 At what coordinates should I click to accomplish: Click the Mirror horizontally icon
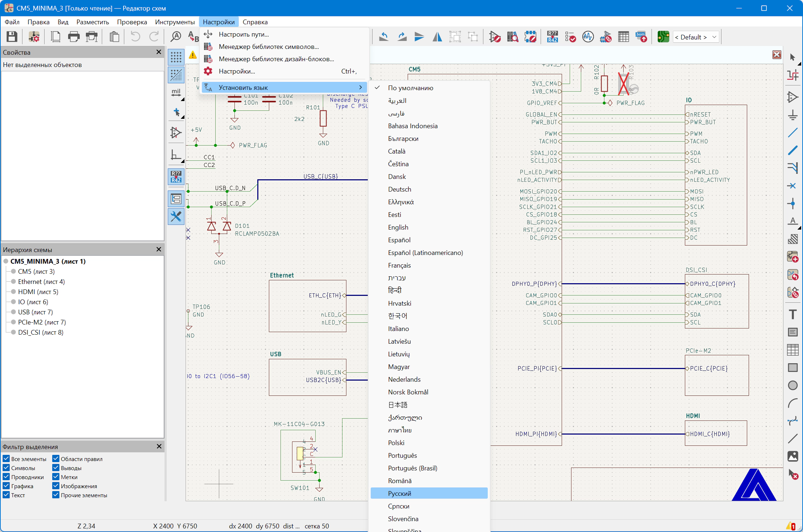coord(437,37)
